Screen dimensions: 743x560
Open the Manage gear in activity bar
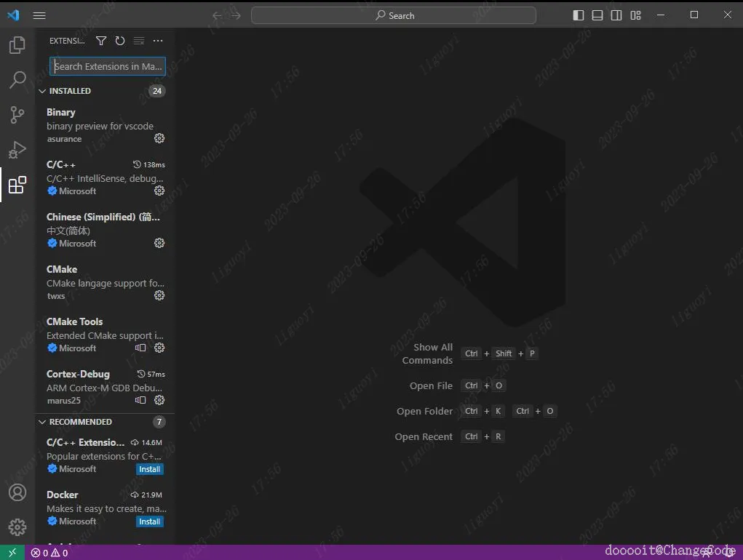17,527
